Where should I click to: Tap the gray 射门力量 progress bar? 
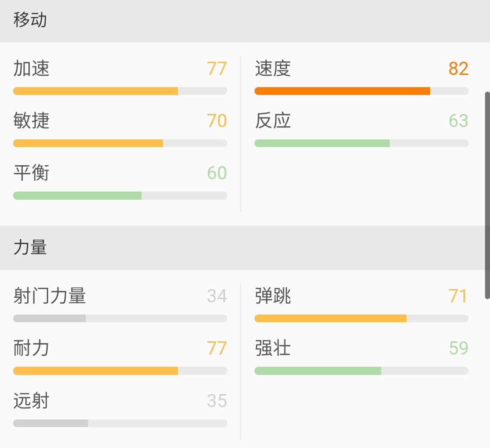pyautogui.click(x=120, y=318)
